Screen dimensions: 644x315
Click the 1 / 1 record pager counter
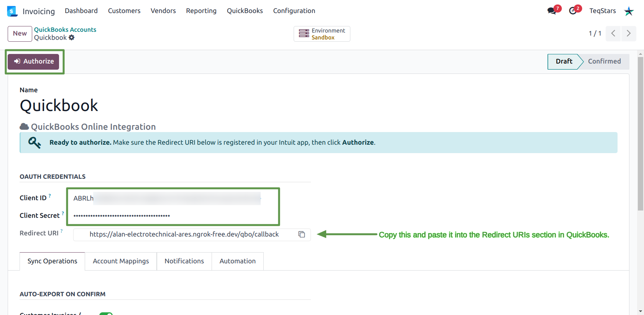click(x=595, y=34)
